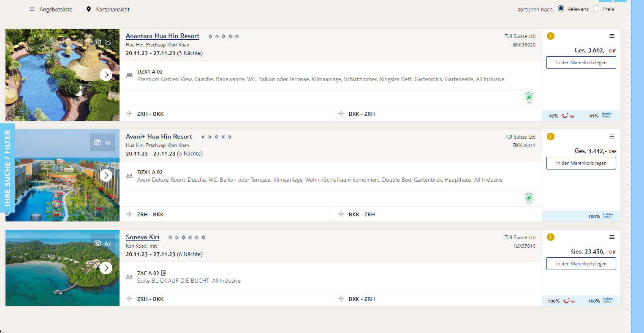
Task: Open Avani+ Hua Hin Resort hotel link
Action: 159,136
